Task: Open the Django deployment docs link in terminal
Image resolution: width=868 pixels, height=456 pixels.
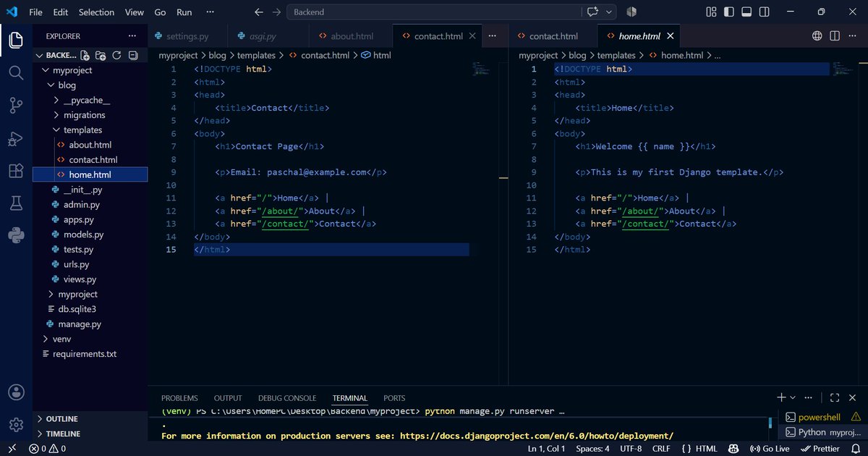Action: [535, 436]
